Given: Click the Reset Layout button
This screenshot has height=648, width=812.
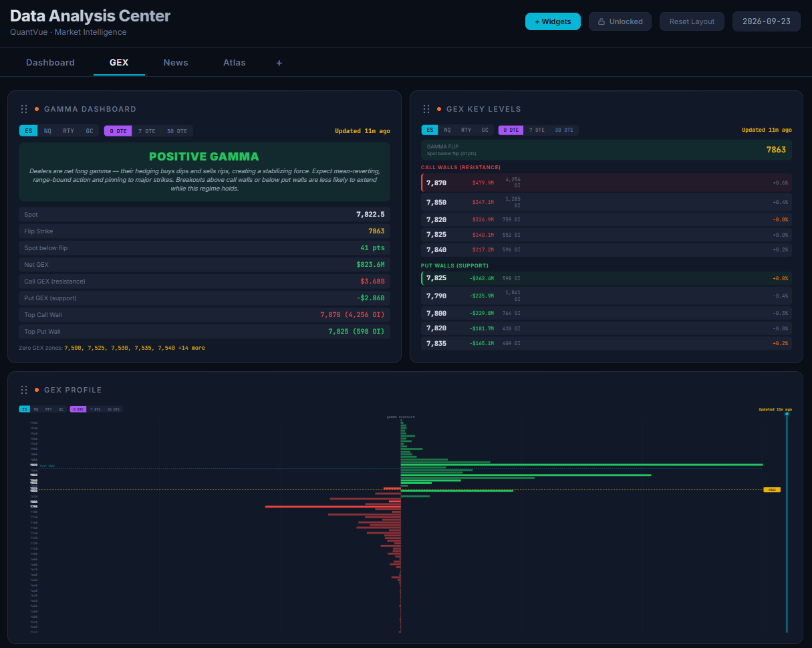Looking at the screenshot, I should click(692, 21).
